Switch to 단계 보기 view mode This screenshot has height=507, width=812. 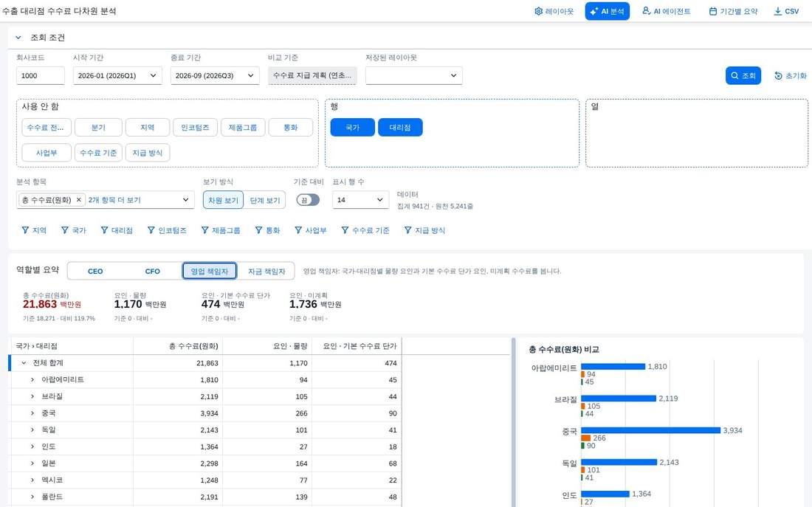click(264, 200)
